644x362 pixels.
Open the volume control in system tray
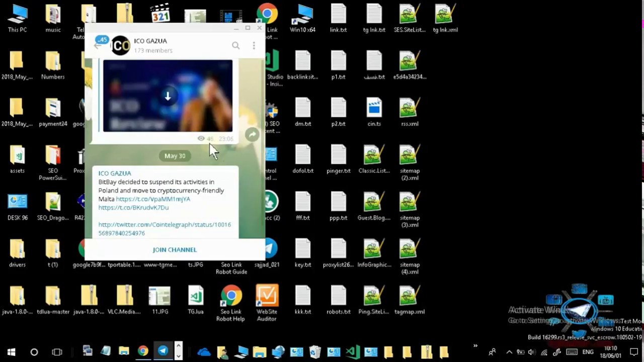coord(532,352)
